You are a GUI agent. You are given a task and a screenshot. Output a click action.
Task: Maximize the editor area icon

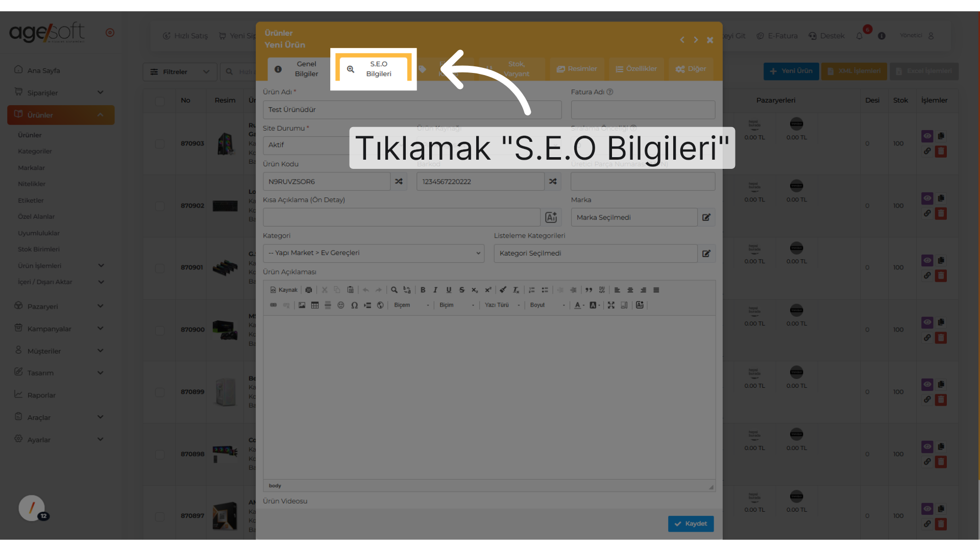[x=611, y=305]
